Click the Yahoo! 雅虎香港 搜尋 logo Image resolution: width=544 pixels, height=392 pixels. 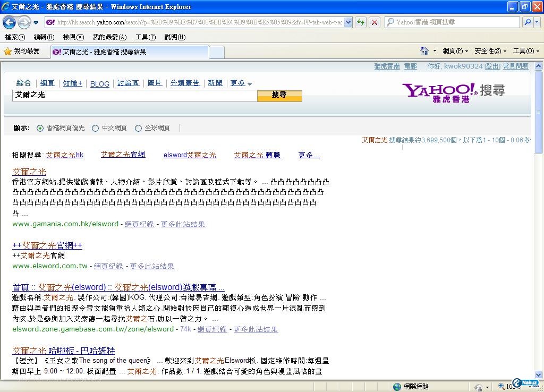454,92
